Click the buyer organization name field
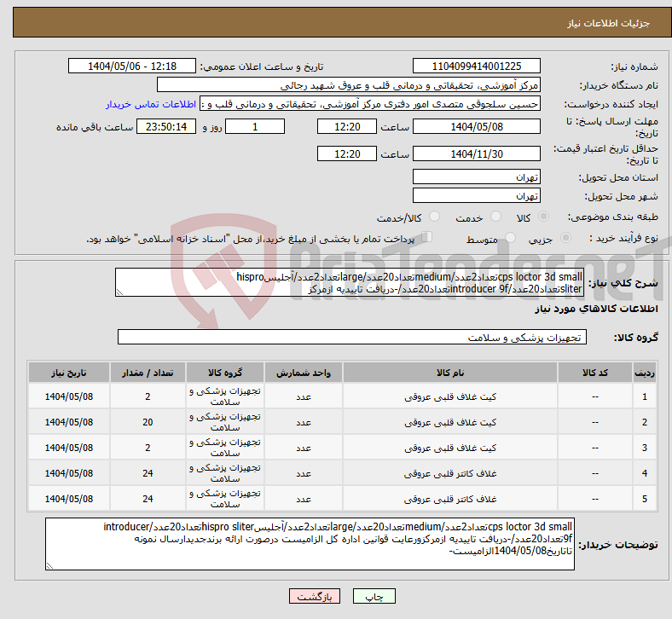The image size is (672, 619). [349, 84]
